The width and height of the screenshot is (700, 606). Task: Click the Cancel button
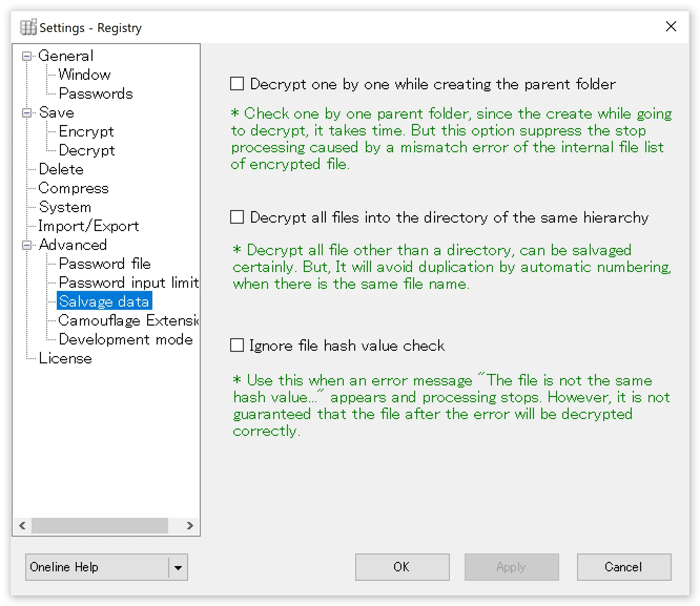(624, 567)
